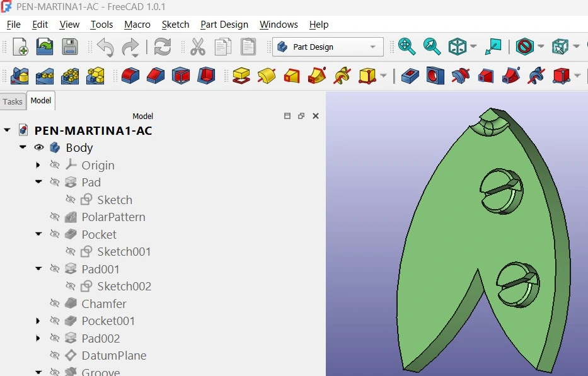
Task: Click the Refresh recompute icon
Action: point(163,47)
